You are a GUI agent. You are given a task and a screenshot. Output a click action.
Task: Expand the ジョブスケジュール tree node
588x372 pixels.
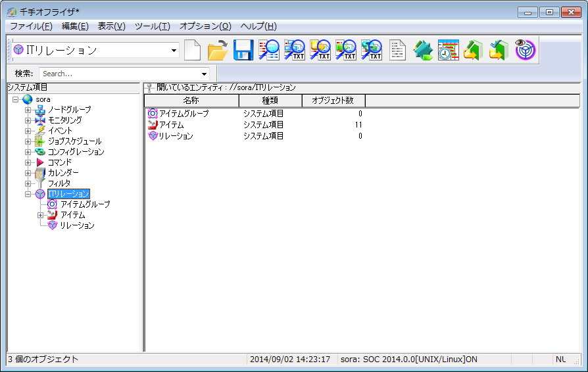(x=28, y=141)
